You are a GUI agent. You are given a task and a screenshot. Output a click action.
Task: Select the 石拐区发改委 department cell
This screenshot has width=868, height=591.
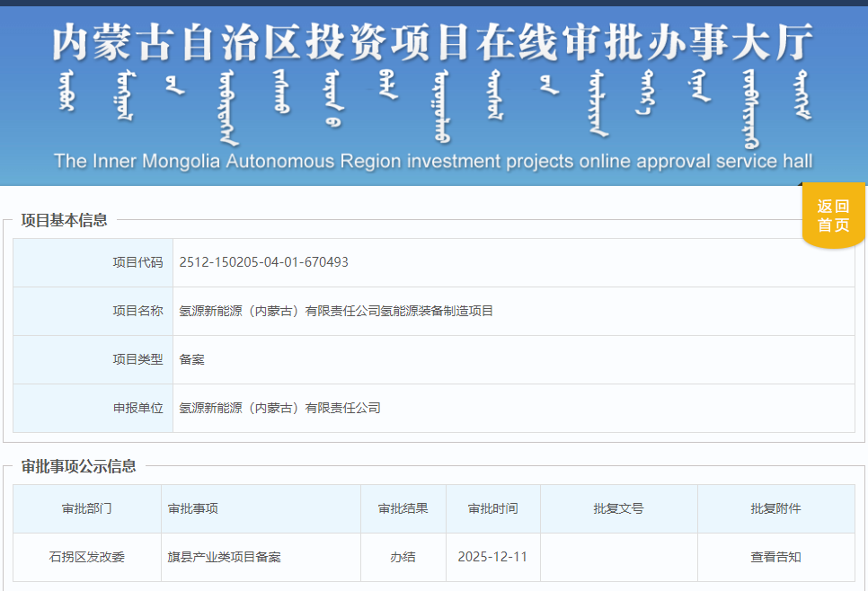point(86,557)
